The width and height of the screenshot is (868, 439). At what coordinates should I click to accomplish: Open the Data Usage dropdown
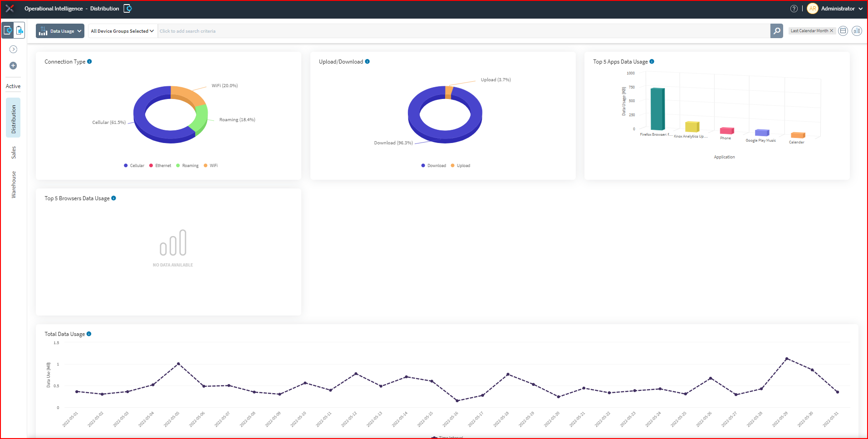tap(60, 31)
